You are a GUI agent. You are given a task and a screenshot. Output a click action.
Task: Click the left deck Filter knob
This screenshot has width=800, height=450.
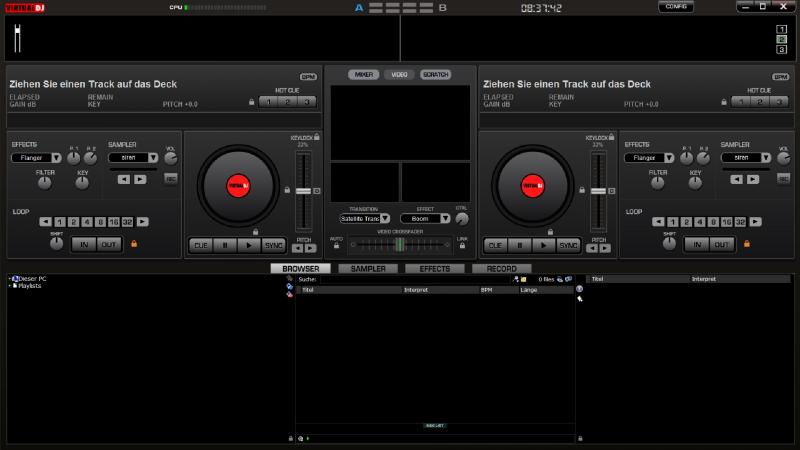point(45,183)
